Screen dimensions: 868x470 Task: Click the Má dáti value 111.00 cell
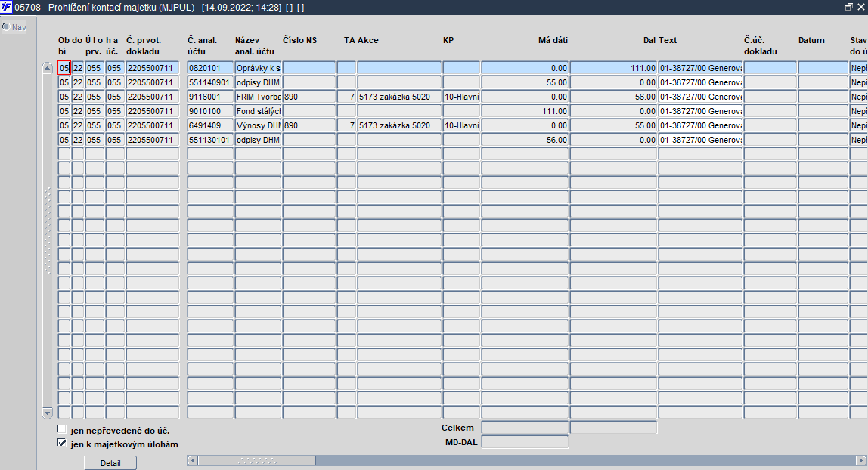525,111
